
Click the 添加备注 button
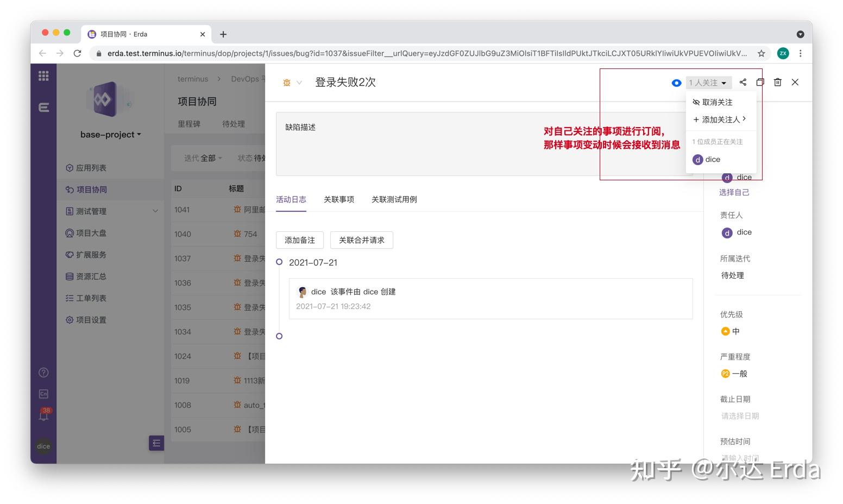[299, 240]
